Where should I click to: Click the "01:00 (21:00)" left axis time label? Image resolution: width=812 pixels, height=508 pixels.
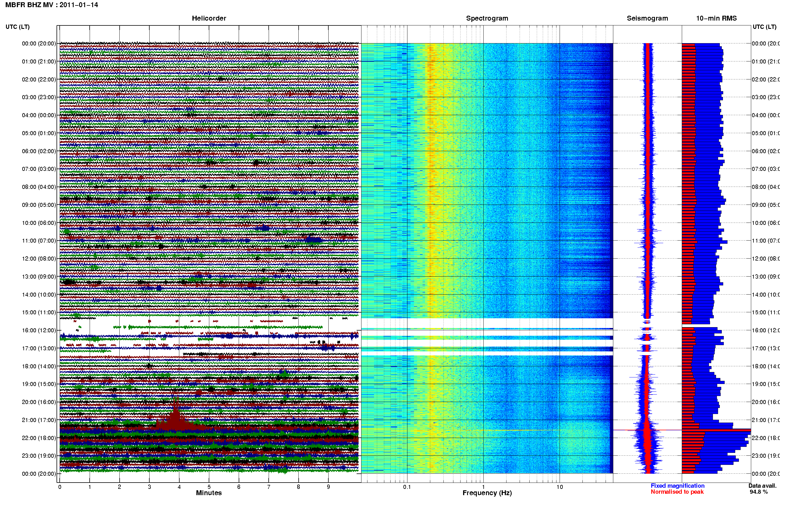39,61
